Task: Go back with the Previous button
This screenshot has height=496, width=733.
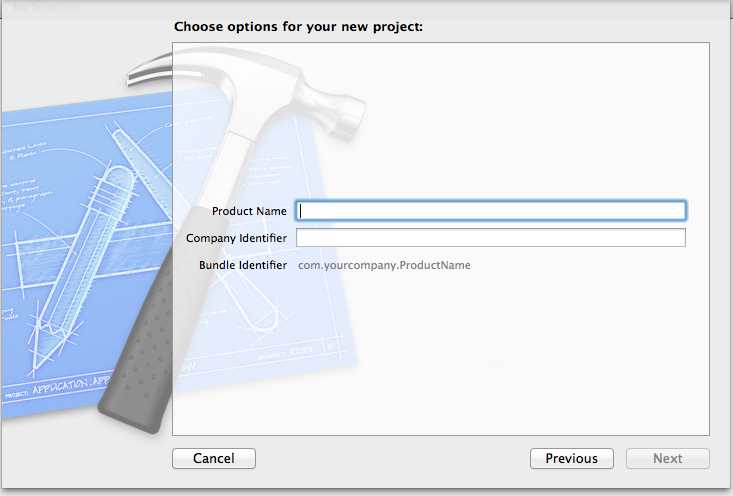Action: (x=571, y=458)
